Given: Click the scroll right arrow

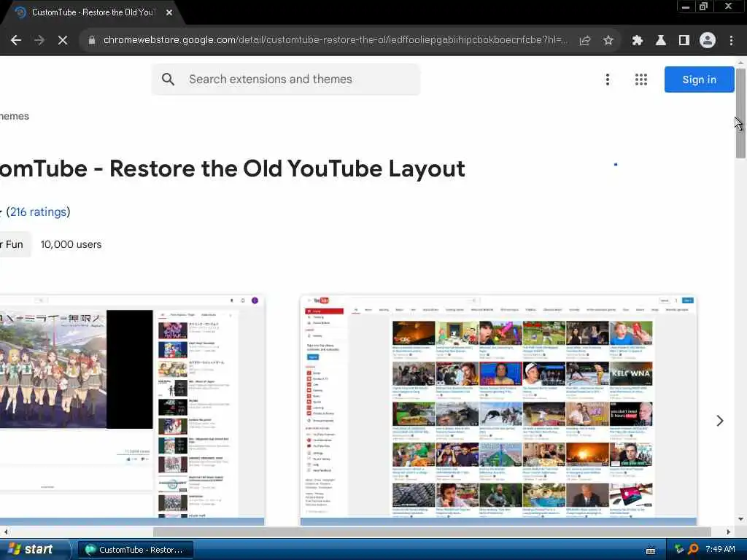Looking at the screenshot, I should coord(729,532).
